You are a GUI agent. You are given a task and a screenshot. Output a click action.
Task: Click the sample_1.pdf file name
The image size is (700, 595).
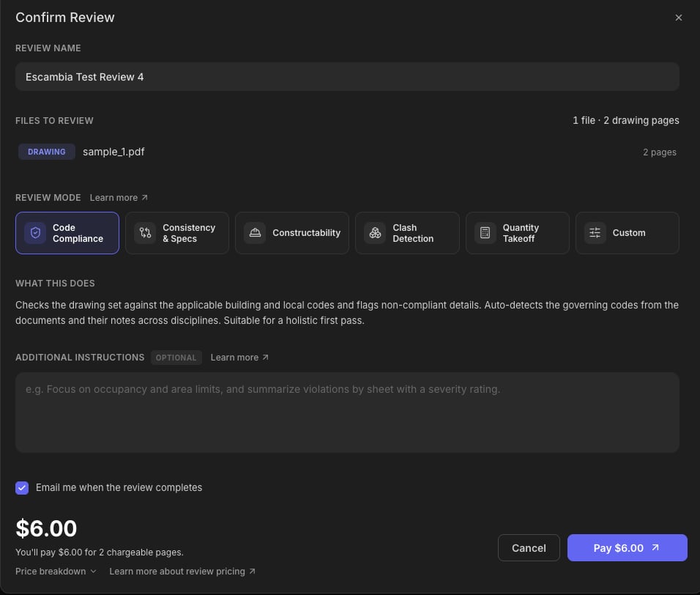pyautogui.click(x=113, y=152)
